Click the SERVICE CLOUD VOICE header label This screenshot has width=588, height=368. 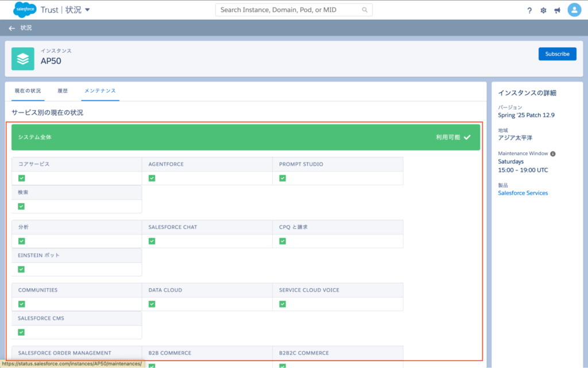pyautogui.click(x=309, y=290)
